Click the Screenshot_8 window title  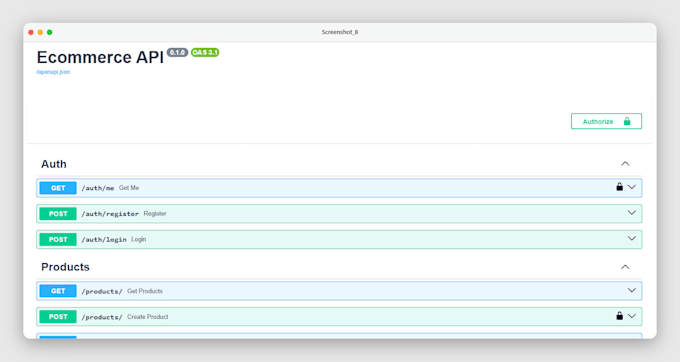pyautogui.click(x=340, y=32)
